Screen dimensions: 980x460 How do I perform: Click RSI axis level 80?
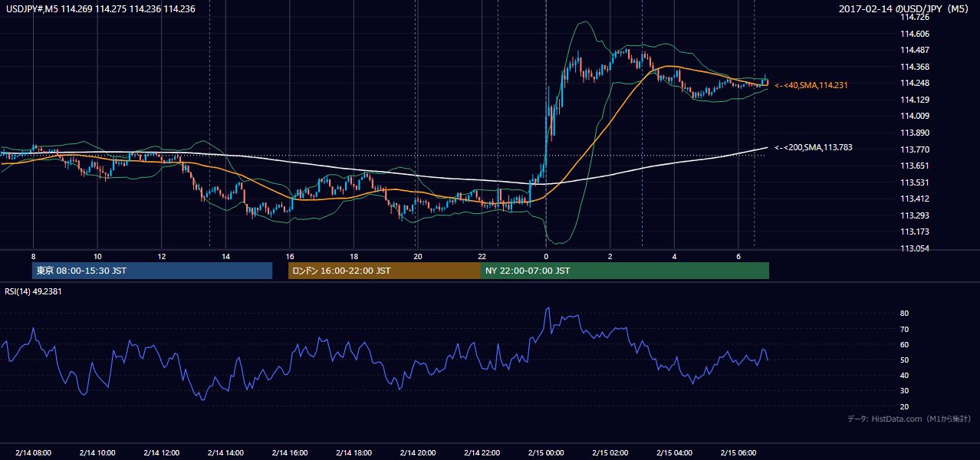coord(904,314)
